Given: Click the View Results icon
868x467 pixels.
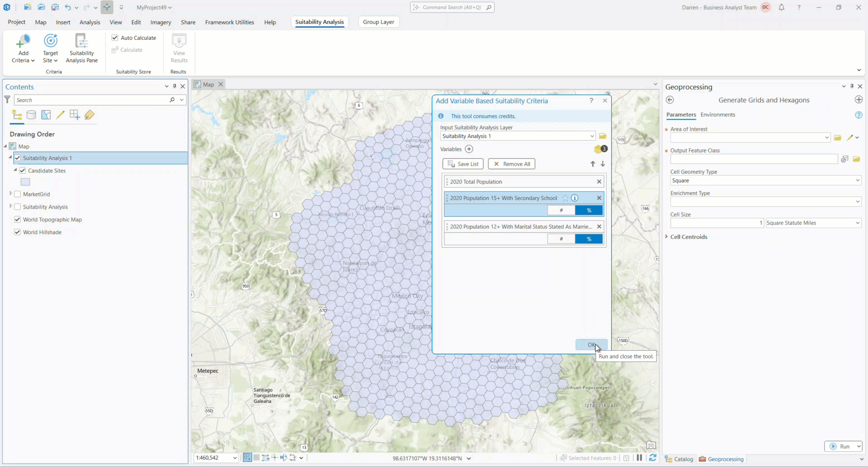Looking at the screenshot, I should tap(179, 48).
